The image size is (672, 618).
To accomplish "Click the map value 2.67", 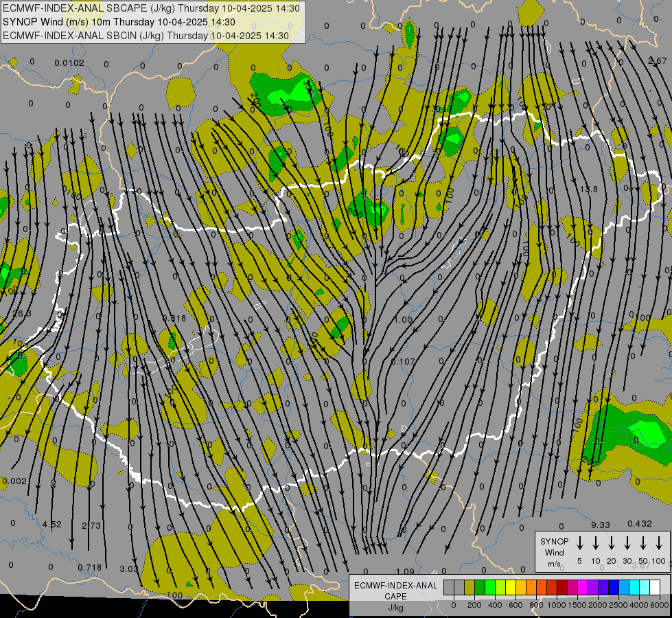I will [658, 61].
